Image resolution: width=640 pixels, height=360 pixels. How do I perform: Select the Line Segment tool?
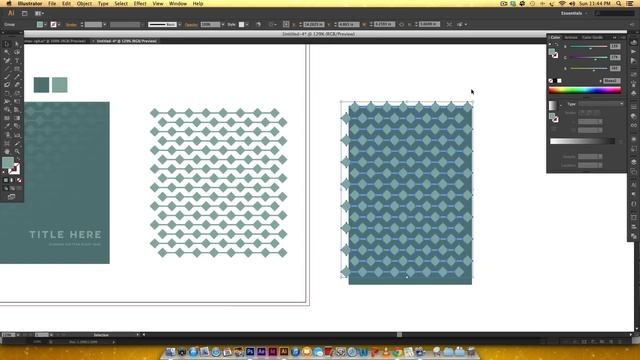(7, 69)
